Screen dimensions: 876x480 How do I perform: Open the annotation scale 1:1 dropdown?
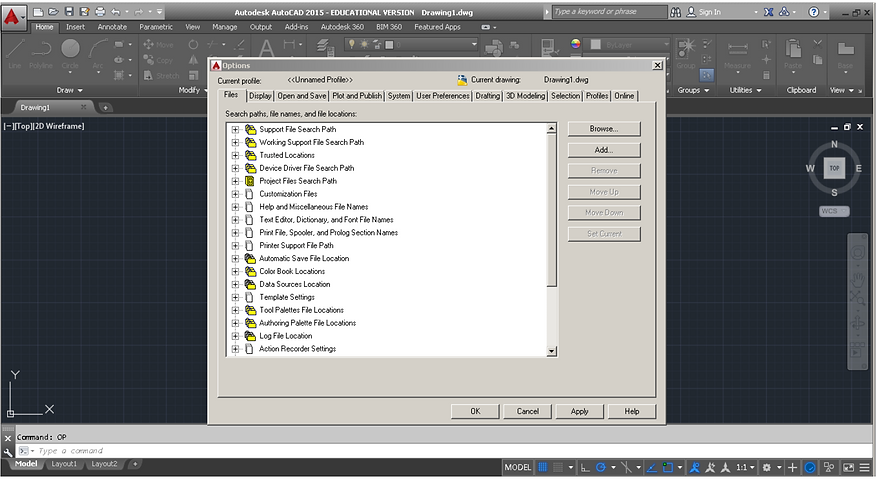point(746,467)
